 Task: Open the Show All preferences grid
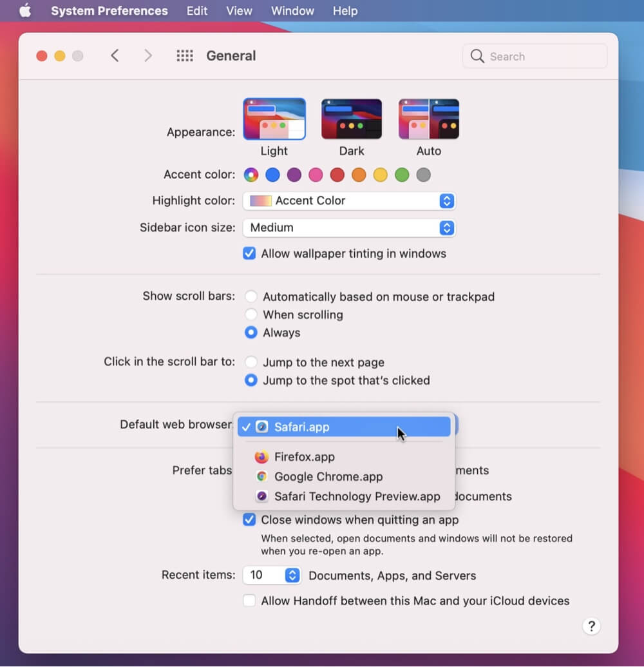click(185, 55)
